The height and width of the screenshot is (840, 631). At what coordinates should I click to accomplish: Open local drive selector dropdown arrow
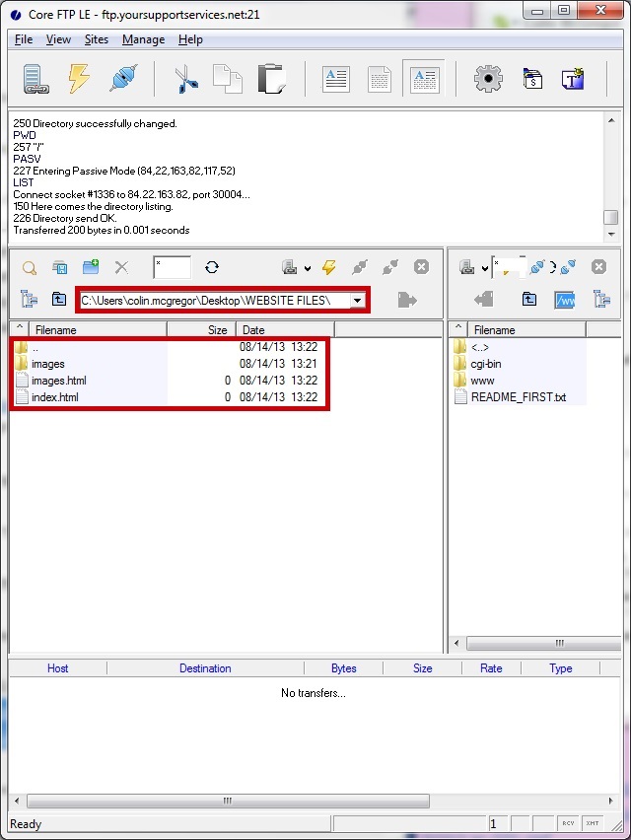click(308, 268)
